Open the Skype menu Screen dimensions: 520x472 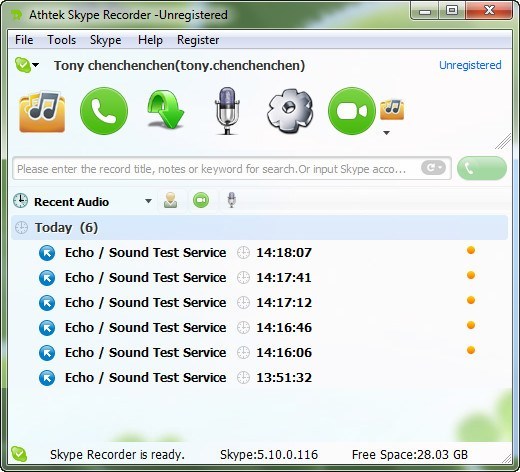pyautogui.click(x=106, y=40)
